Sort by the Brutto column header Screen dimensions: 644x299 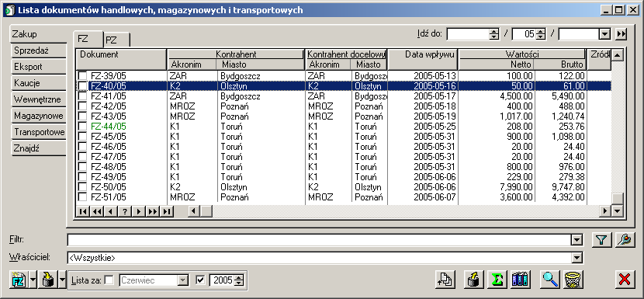tap(560, 64)
